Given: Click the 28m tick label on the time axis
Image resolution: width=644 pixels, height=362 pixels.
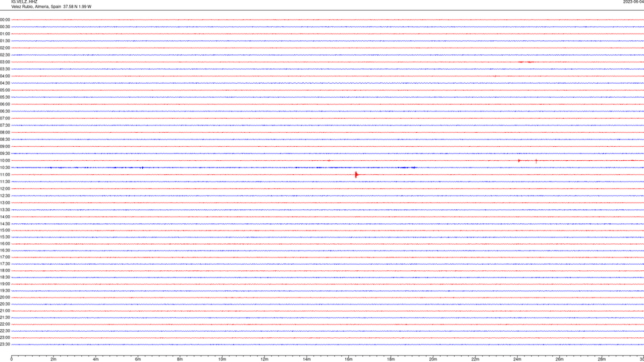Looking at the screenshot, I should (602, 359).
